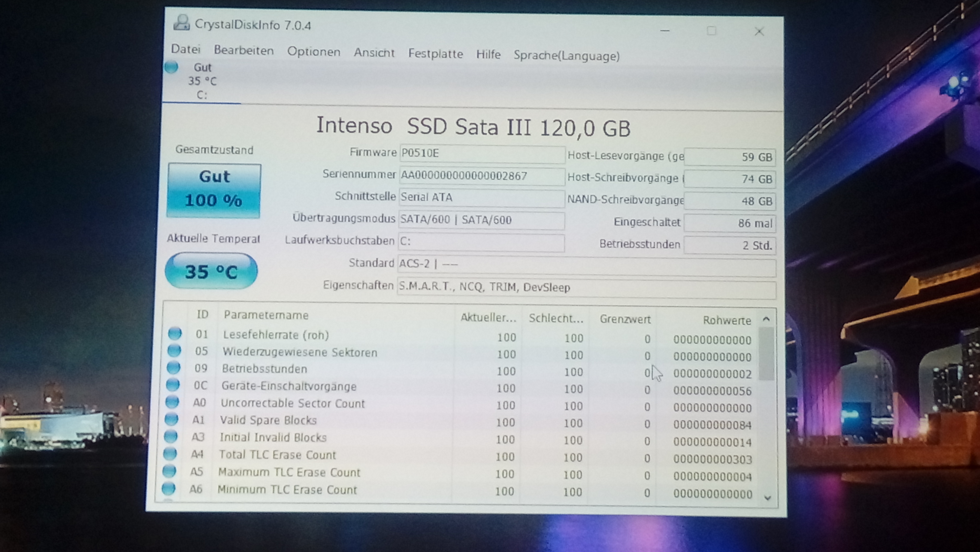
Task: Click the scroll down arrow of SMART list
Action: (767, 497)
